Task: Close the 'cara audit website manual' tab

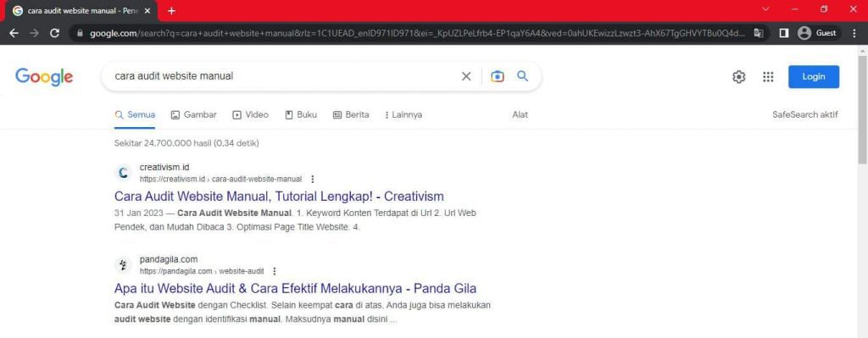Action: (147, 11)
